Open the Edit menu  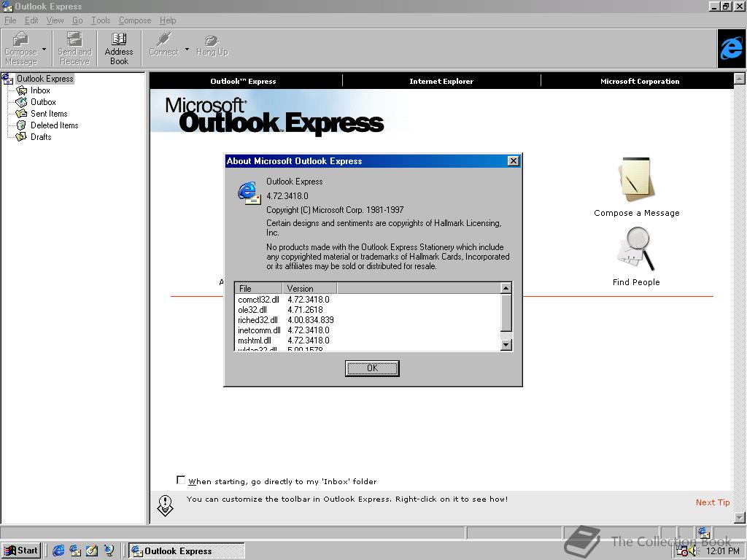click(x=31, y=20)
